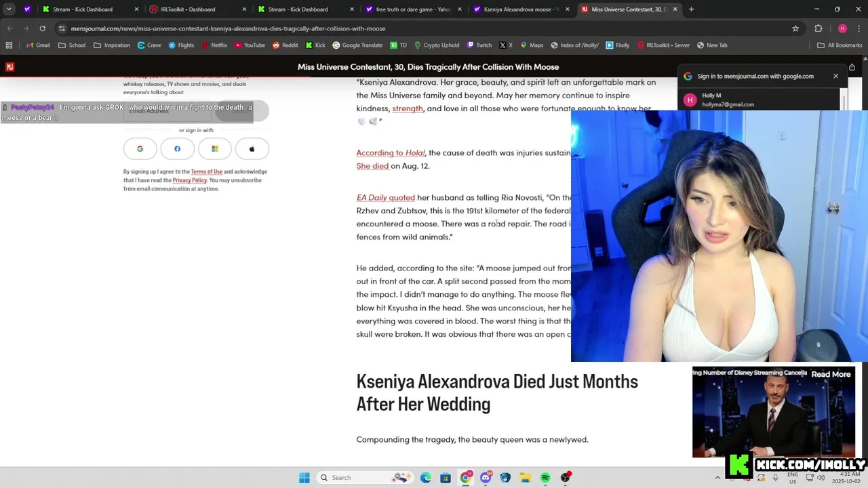The width and height of the screenshot is (868, 488).
Task: Open the bookmarks apps grid icon
Action: point(9,45)
